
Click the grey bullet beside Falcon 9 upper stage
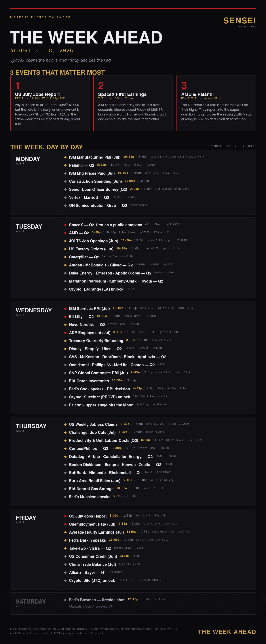click(x=65, y=405)
